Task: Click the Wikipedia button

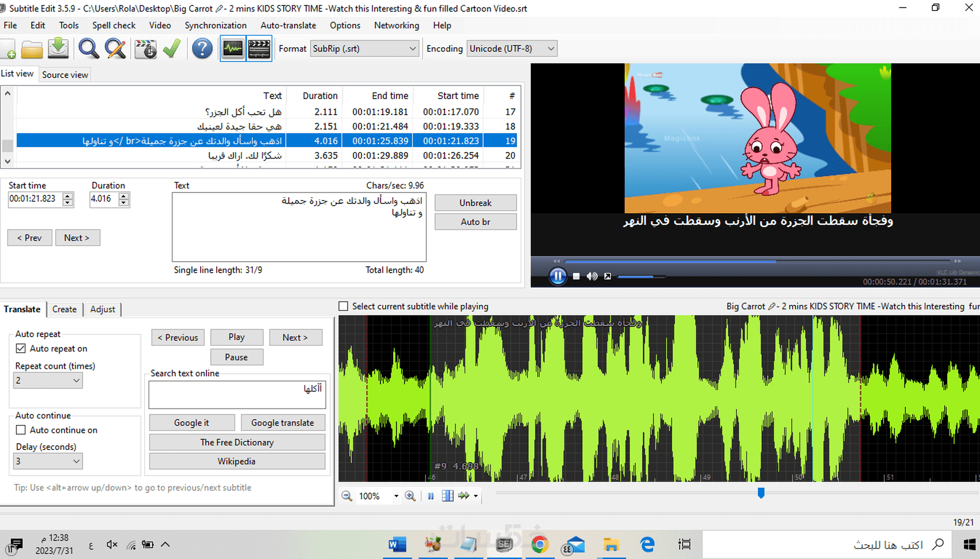Action: point(237,462)
